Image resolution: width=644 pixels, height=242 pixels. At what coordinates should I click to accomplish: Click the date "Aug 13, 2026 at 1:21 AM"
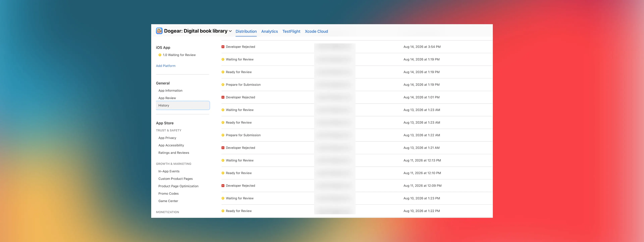coord(421,148)
